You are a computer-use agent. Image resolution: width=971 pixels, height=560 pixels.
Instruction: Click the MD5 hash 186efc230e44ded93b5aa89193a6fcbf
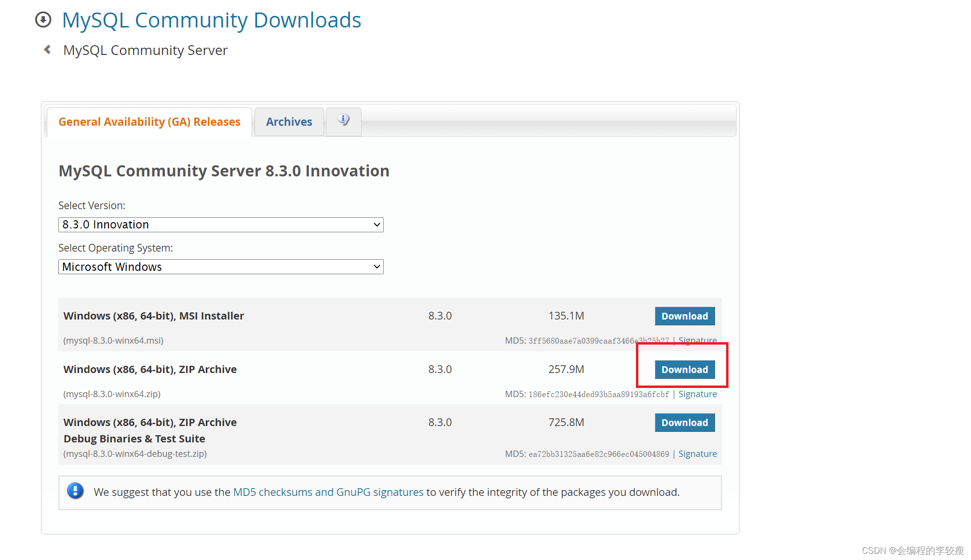tap(599, 394)
